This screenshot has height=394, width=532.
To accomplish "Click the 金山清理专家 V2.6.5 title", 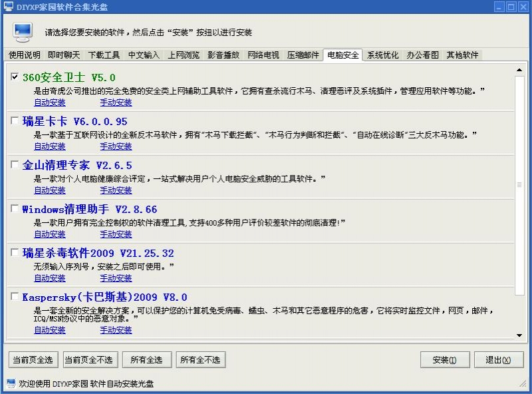I will [x=77, y=166].
